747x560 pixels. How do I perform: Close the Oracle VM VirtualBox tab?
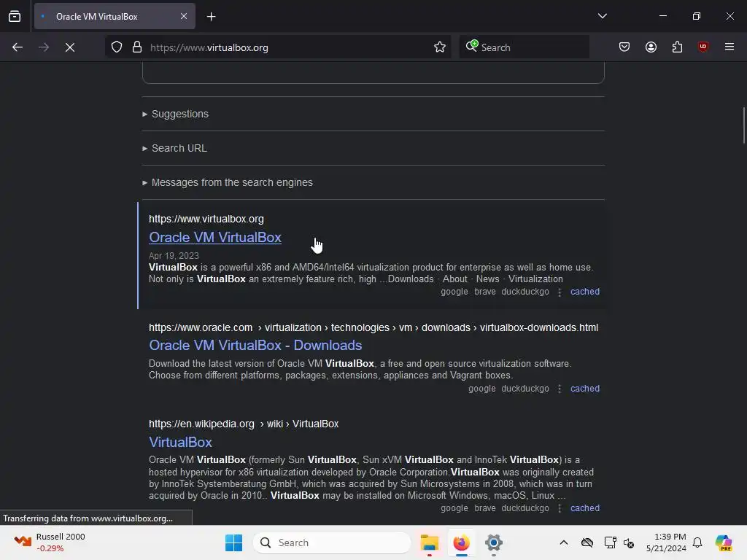coord(184,16)
